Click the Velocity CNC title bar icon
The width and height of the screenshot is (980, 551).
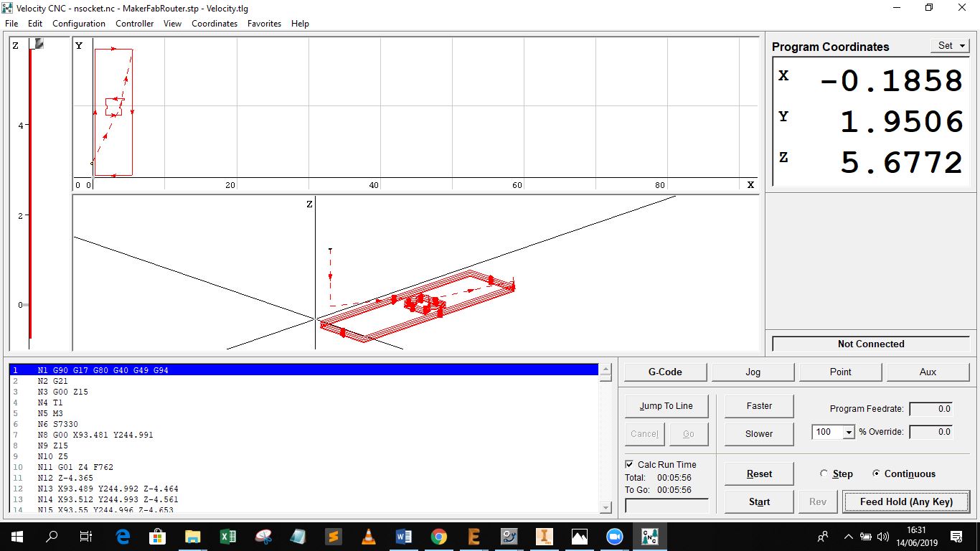(8, 8)
